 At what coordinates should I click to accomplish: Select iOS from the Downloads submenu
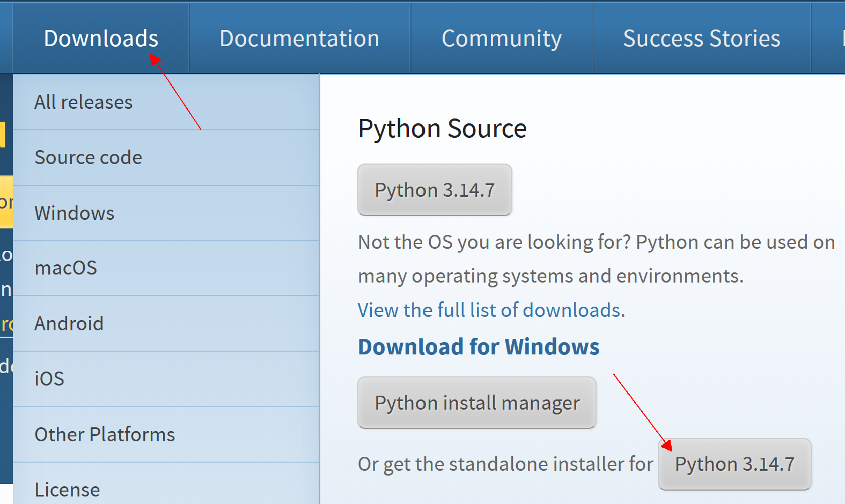pos(166,379)
